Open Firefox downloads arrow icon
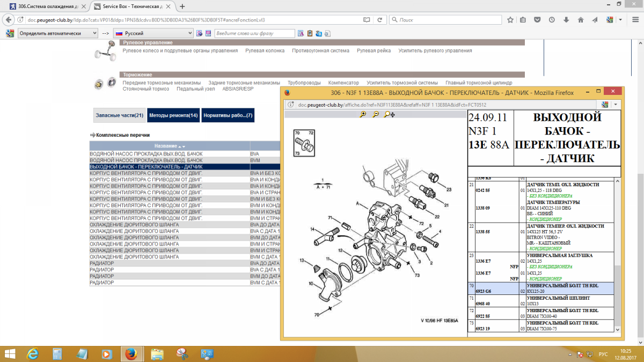The image size is (644, 362). click(565, 19)
